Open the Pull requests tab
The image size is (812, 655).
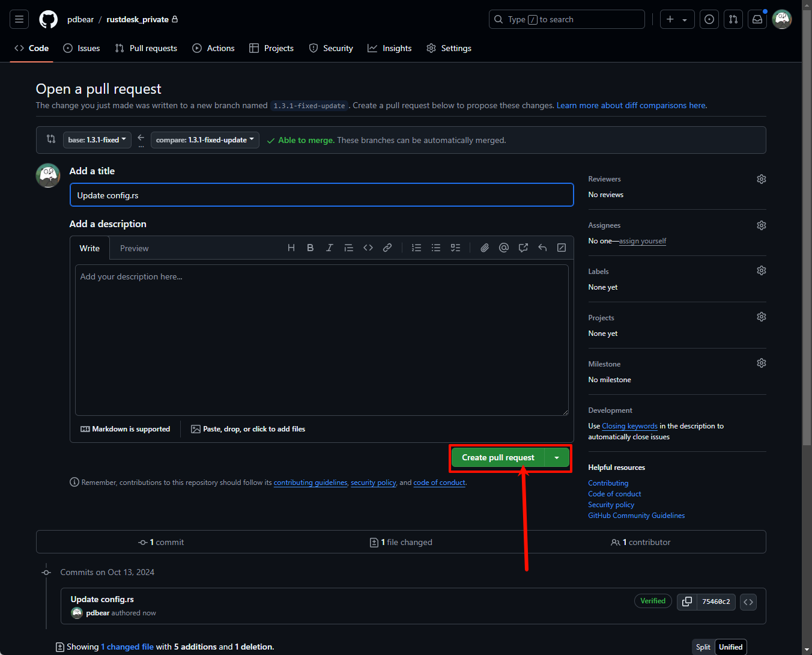coord(146,48)
